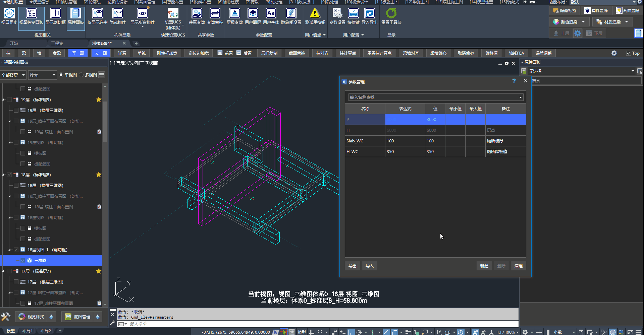
Task: Click the 导出 export button
Action: coord(352,266)
